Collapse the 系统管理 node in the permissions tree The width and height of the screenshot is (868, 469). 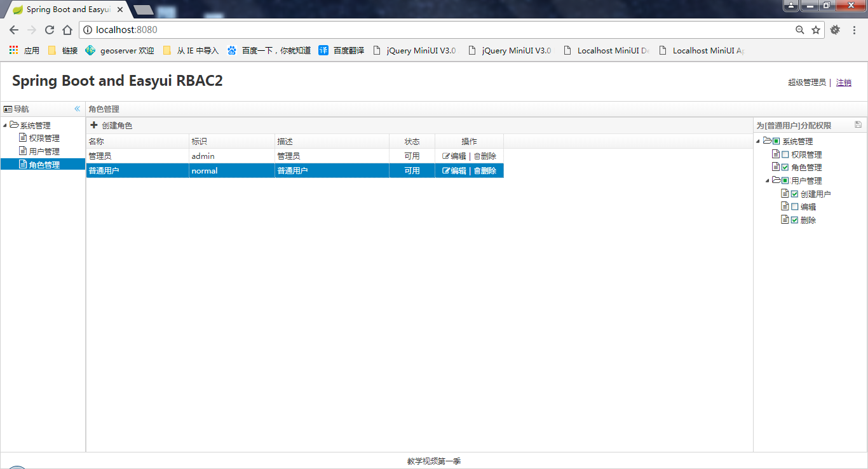click(x=759, y=141)
